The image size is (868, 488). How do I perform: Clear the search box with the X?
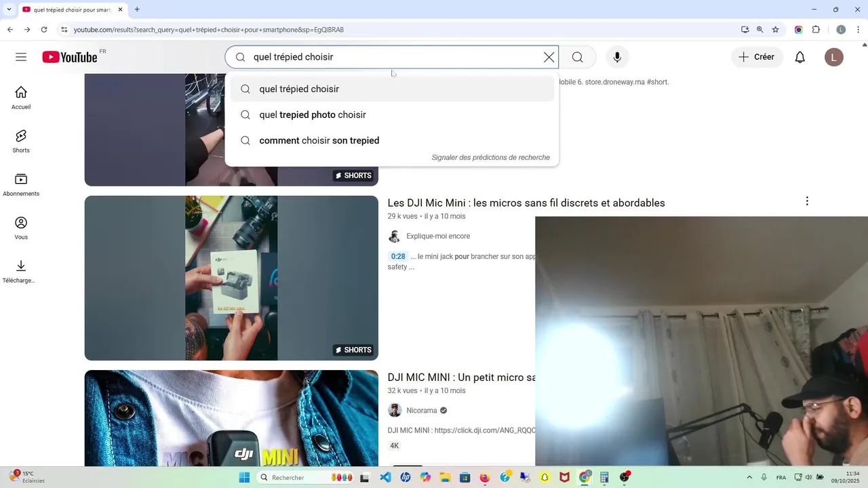[549, 57]
